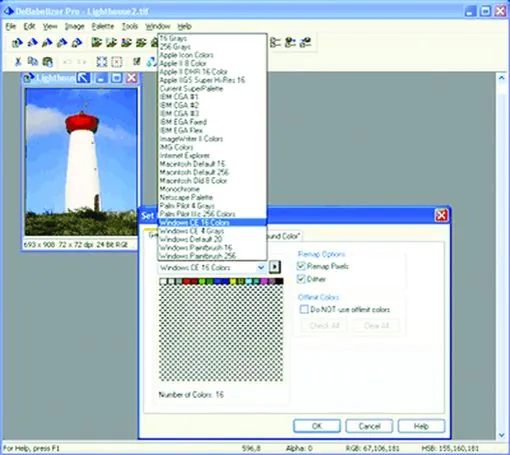
Task: Click the disabled Clear All button
Action: coord(376,326)
